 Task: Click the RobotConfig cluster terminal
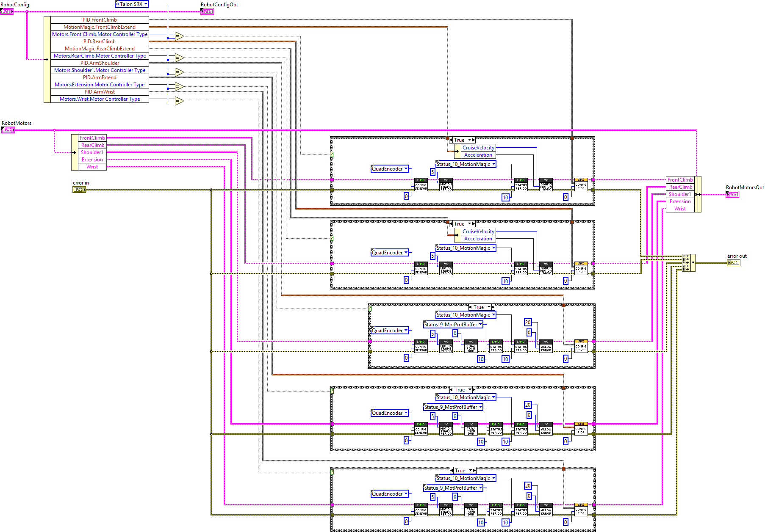click(7, 11)
